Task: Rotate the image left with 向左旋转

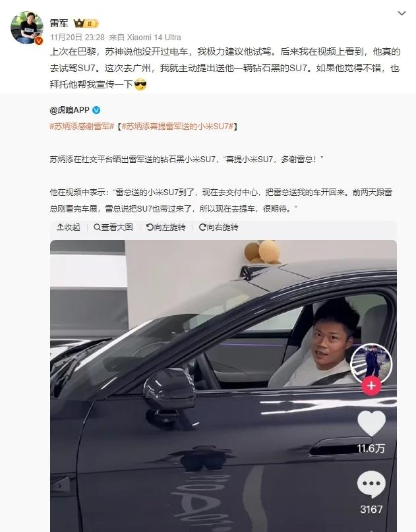Action: point(165,227)
